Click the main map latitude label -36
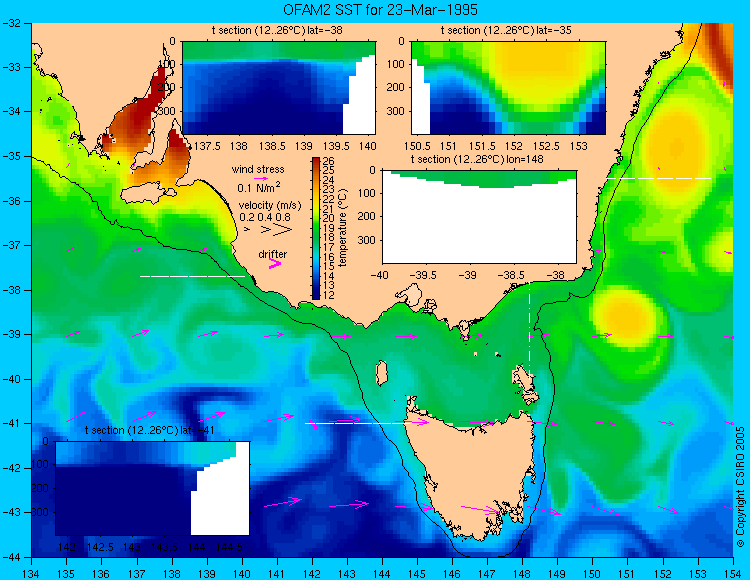The height and width of the screenshot is (580, 750). (x=11, y=201)
